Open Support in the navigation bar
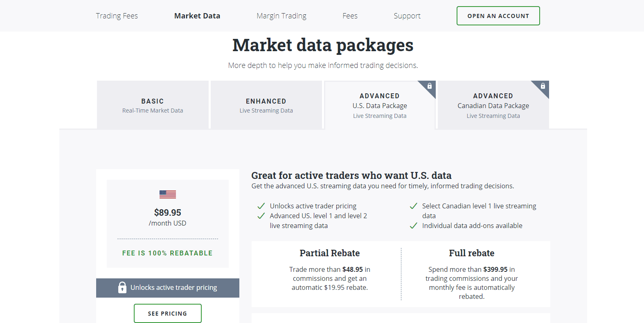644x323 pixels. 407,16
